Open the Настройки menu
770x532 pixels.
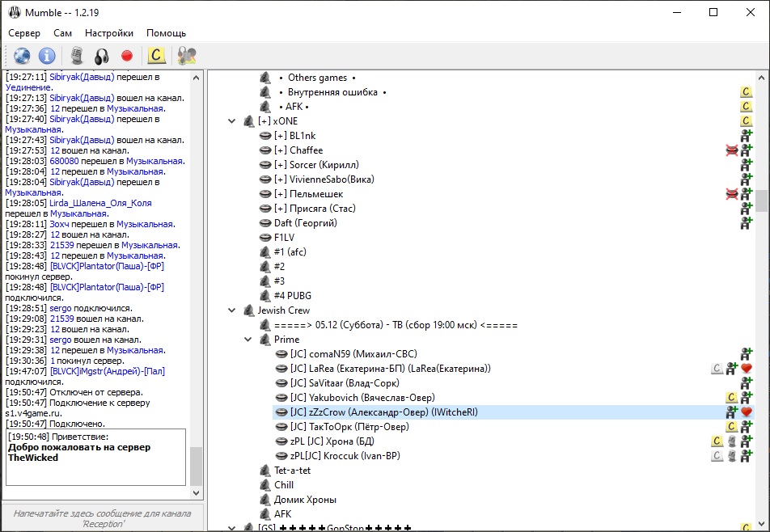coord(109,33)
